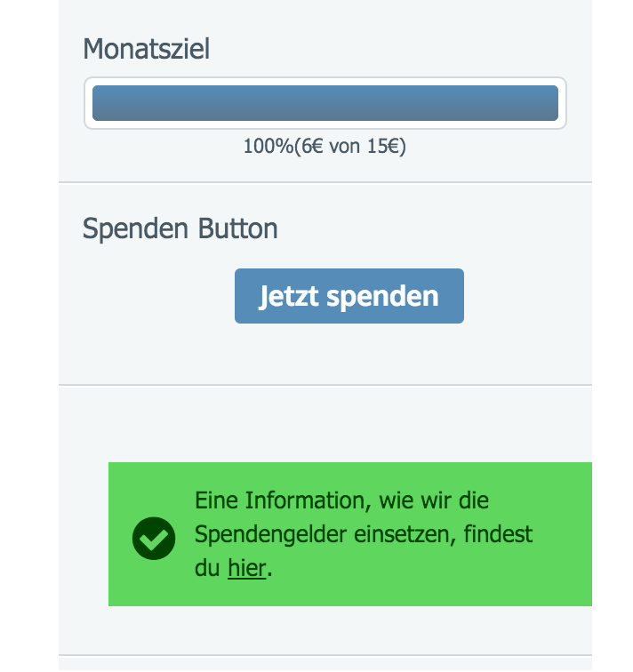
Task: Click the word 'Button' in Spenden heading
Action: click(238, 228)
